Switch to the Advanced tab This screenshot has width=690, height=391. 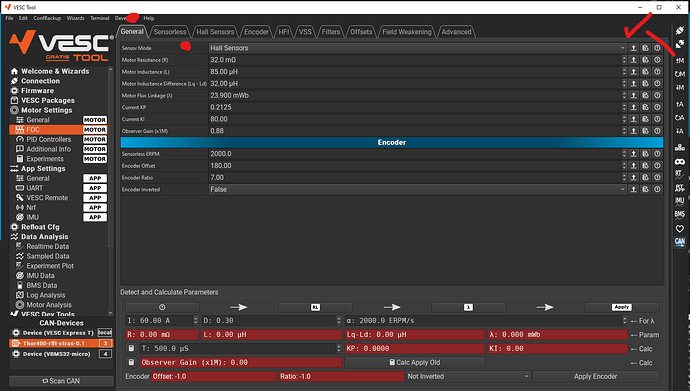pos(456,32)
